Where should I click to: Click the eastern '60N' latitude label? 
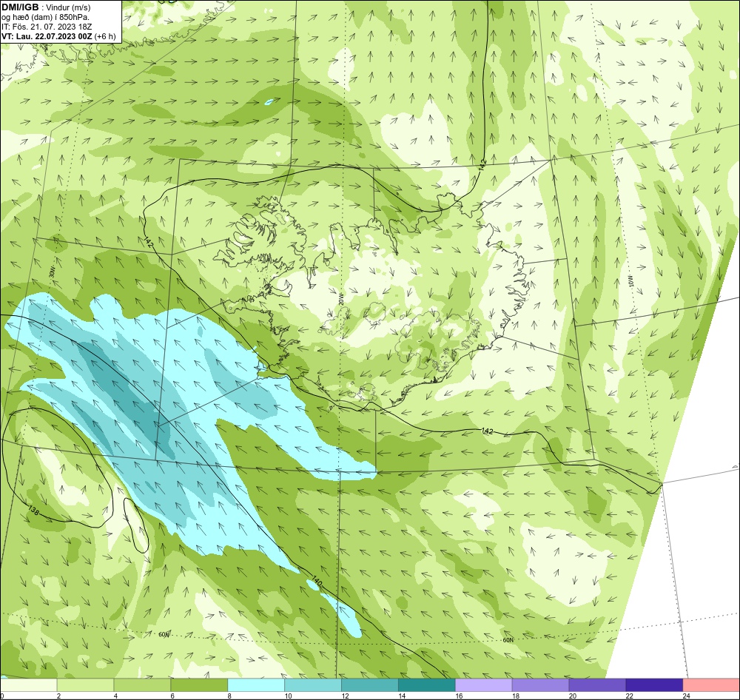[508, 640]
